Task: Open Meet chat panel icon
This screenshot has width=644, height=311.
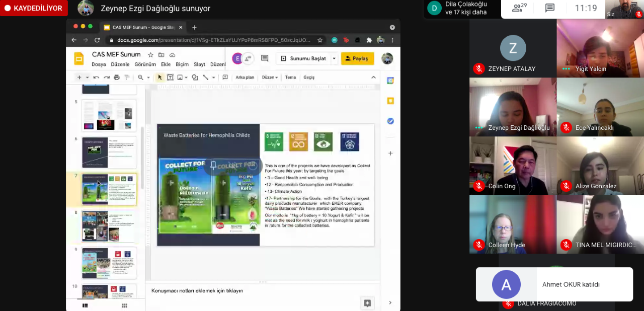Action: pyautogui.click(x=550, y=8)
